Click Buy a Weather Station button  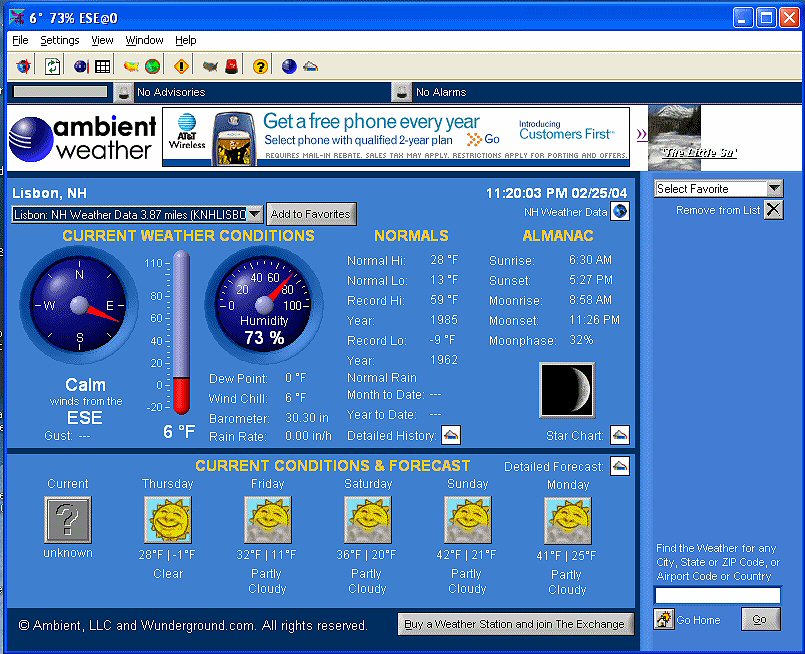pos(516,624)
